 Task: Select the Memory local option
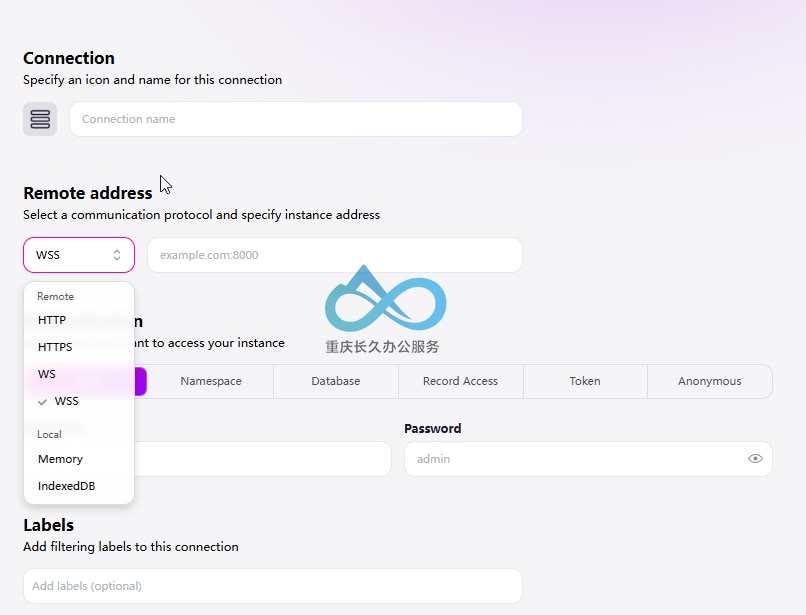click(x=79, y=459)
